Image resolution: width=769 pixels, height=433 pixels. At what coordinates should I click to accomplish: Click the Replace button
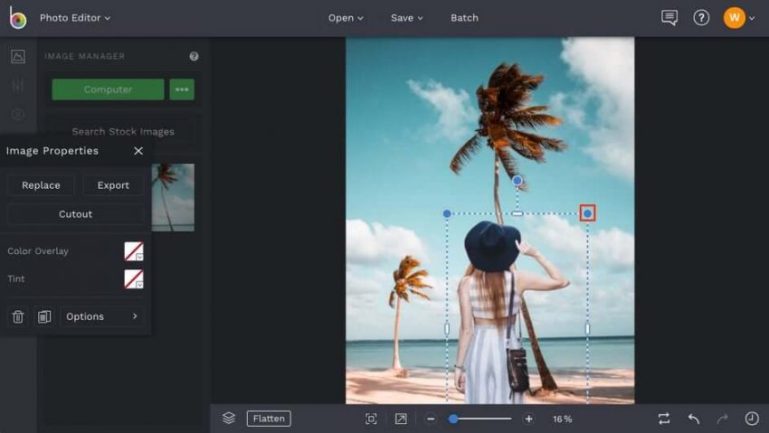click(x=41, y=185)
